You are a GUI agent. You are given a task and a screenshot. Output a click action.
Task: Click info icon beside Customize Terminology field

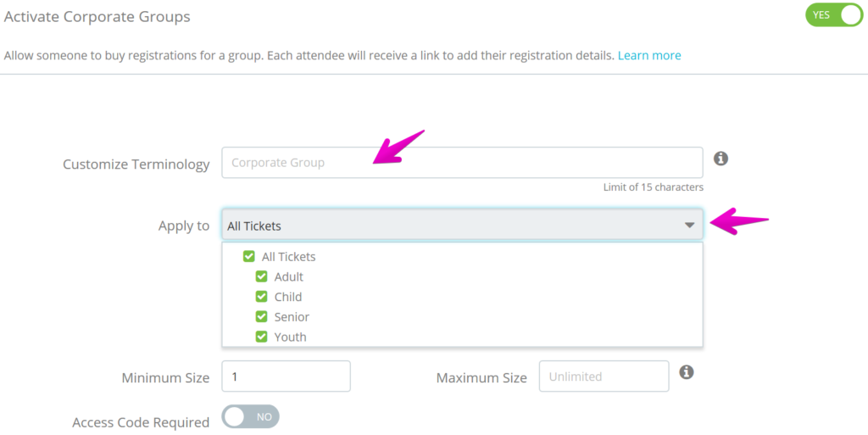point(721,159)
